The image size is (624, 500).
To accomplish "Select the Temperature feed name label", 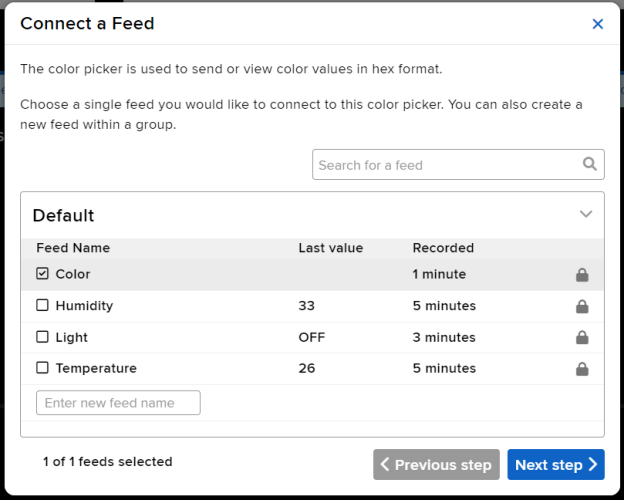I will tap(96, 368).
